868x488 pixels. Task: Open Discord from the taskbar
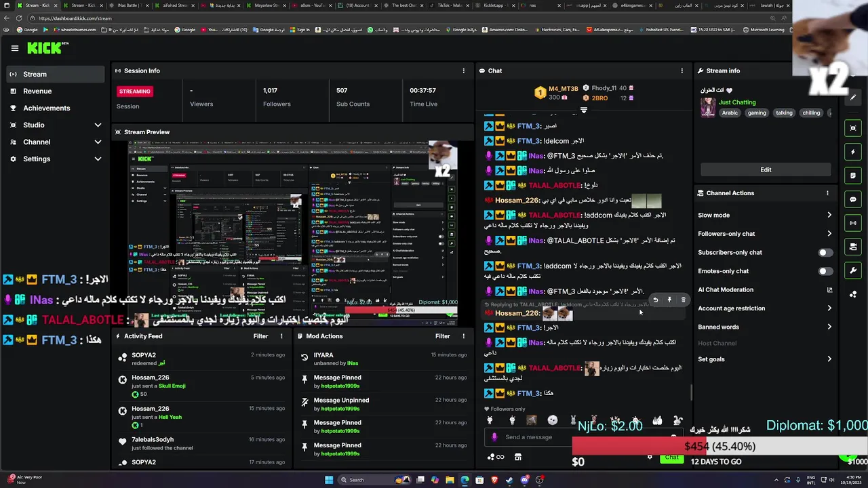(x=524, y=480)
